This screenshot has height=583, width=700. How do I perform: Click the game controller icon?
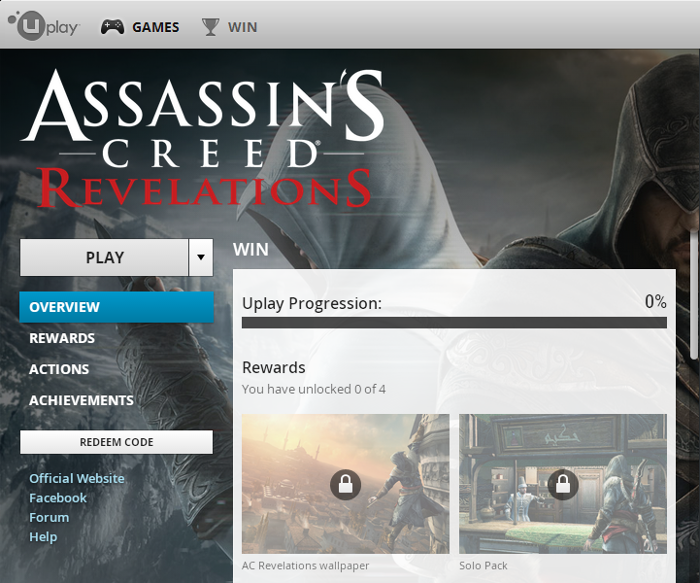tap(112, 27)
